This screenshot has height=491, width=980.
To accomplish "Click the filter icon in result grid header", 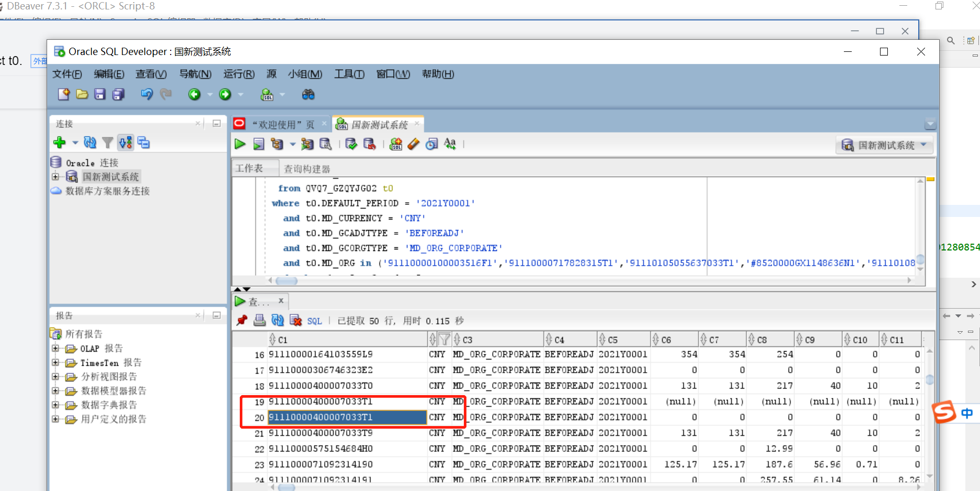I will pos(444,340).
